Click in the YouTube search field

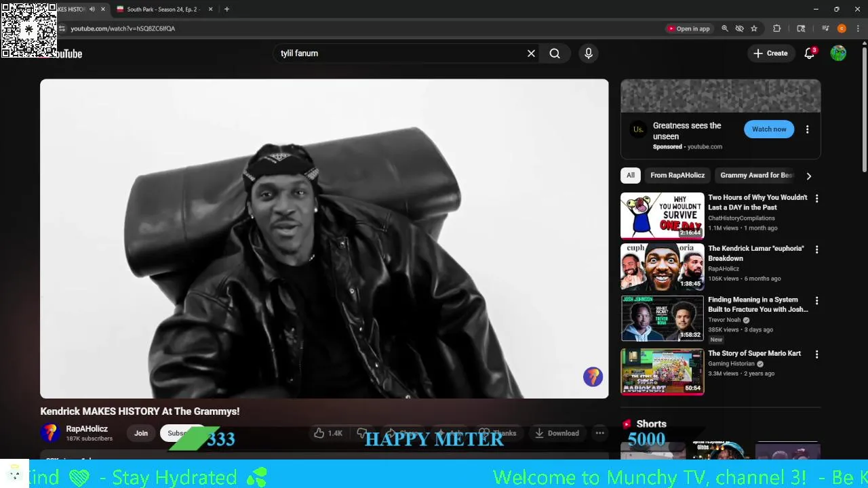click(400, 54)
